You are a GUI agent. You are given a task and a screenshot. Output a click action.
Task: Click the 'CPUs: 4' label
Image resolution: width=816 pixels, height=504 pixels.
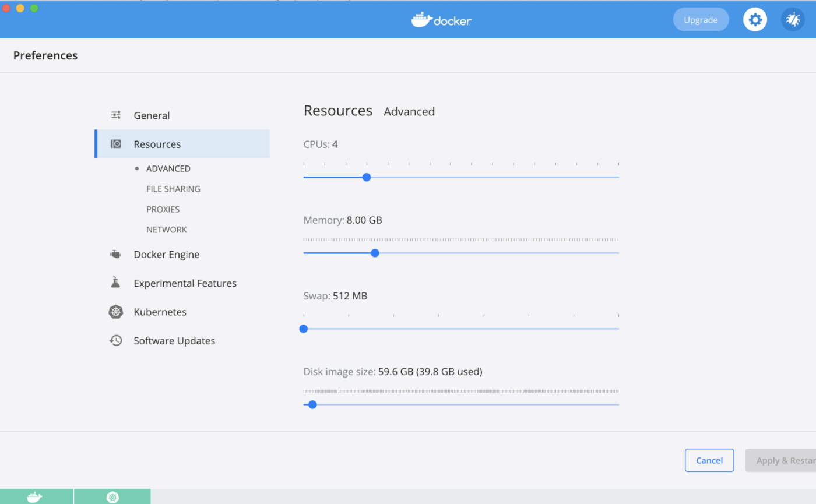[x=321, y=144]
